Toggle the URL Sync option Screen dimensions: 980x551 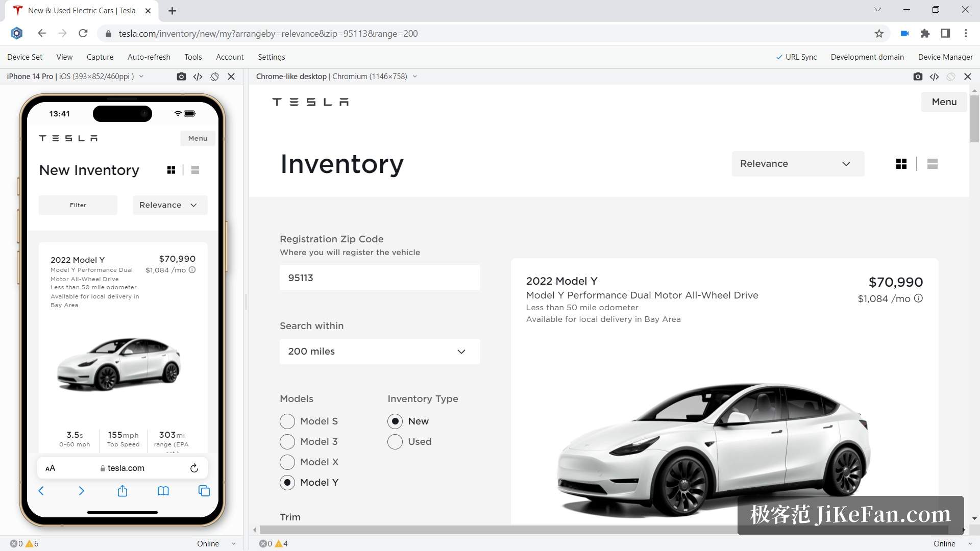click(x=796, y=57)
